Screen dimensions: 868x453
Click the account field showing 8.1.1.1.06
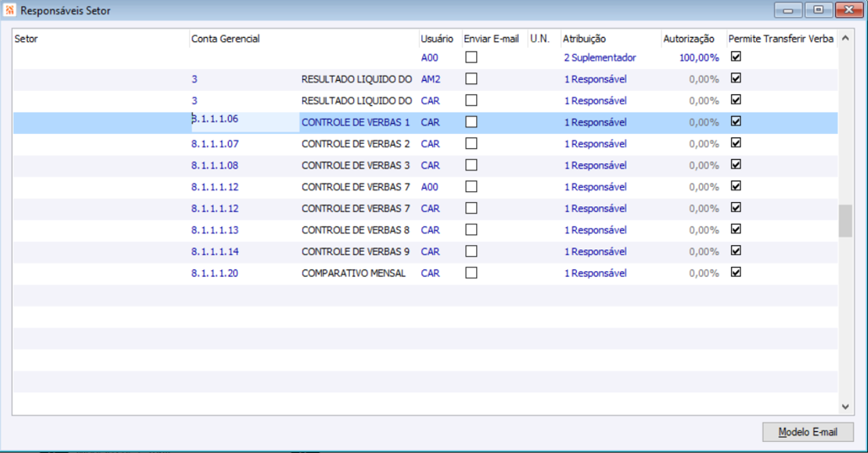click(x=246, y=122)
